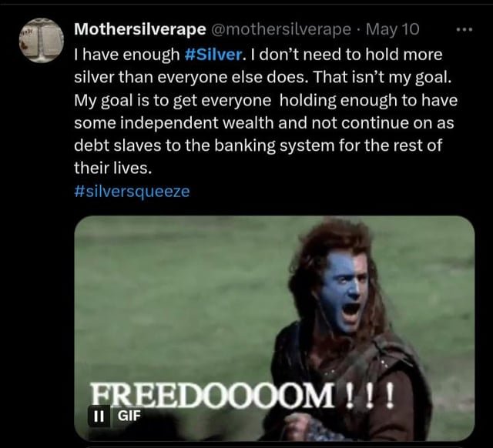
Task: Open tweet via the "I have enough" text
Action: click(x=126, y=55)
